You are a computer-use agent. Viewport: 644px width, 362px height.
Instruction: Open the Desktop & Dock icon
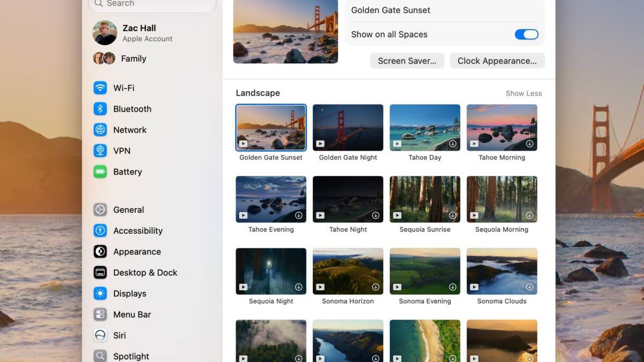pyautogui.click(x=100, y=272)
